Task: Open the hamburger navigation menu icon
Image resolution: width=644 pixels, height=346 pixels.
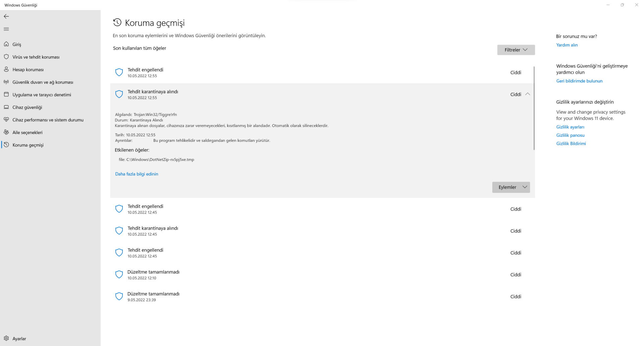Action: 6,29
